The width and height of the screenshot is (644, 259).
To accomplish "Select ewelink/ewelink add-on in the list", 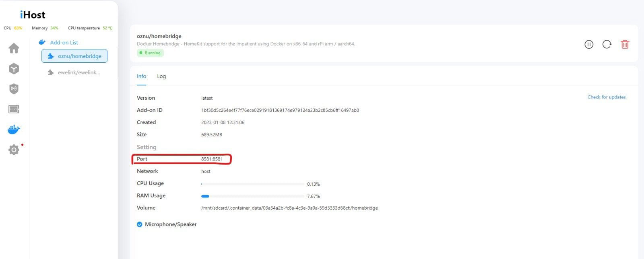I will click(74, 72).
